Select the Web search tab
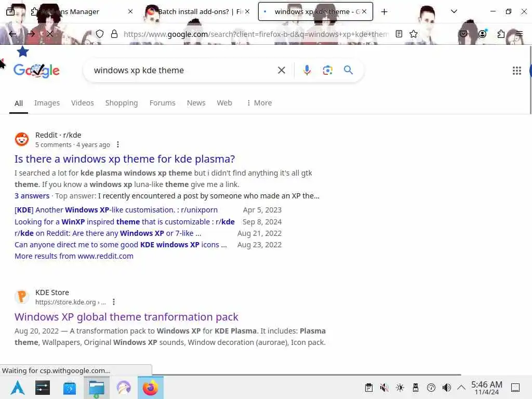 [224, 103]
